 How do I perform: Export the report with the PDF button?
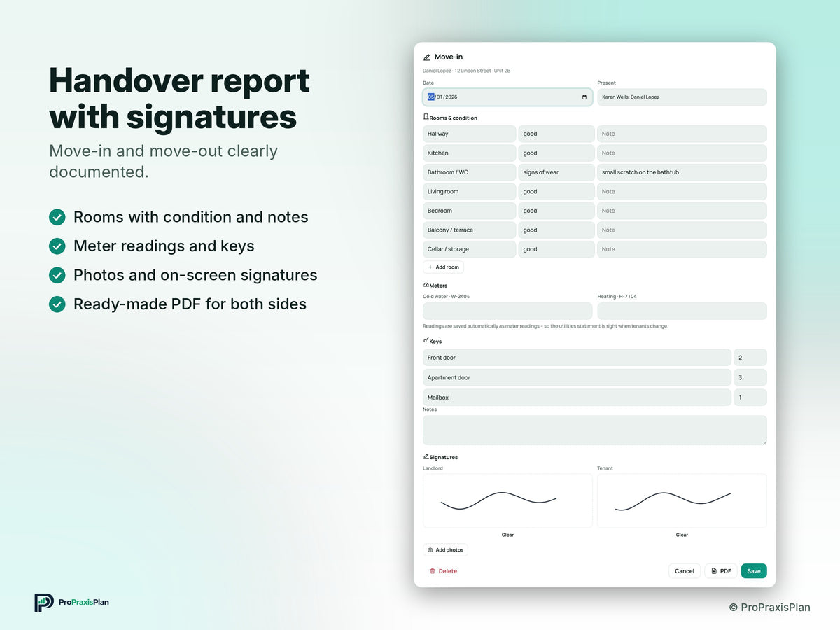(721, 571)
